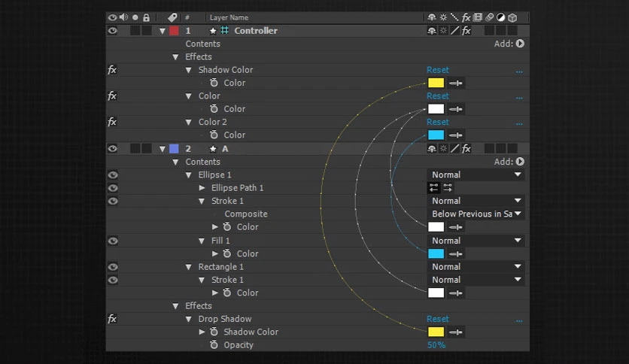This screenshot has height=364, width=629.
Task: Click the Audio speaker column header icon
Action: tap(123, 17)
